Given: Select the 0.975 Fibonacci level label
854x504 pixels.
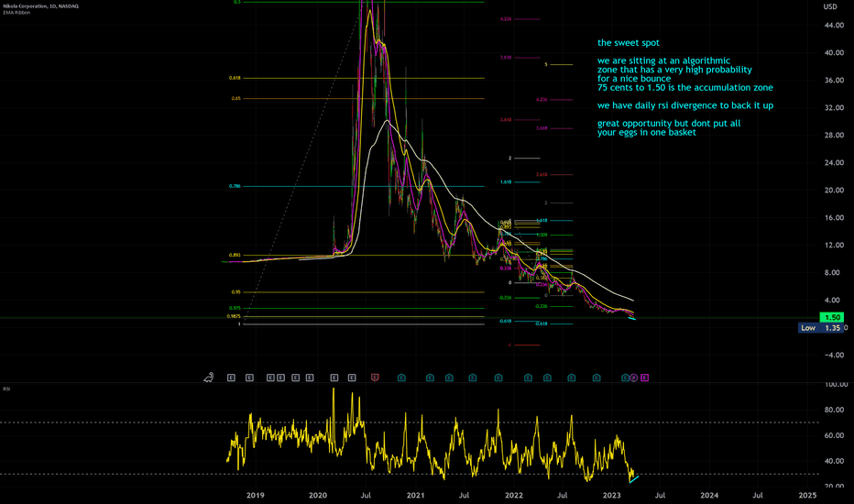Looking at the screenshot, I should click(235, 308).
